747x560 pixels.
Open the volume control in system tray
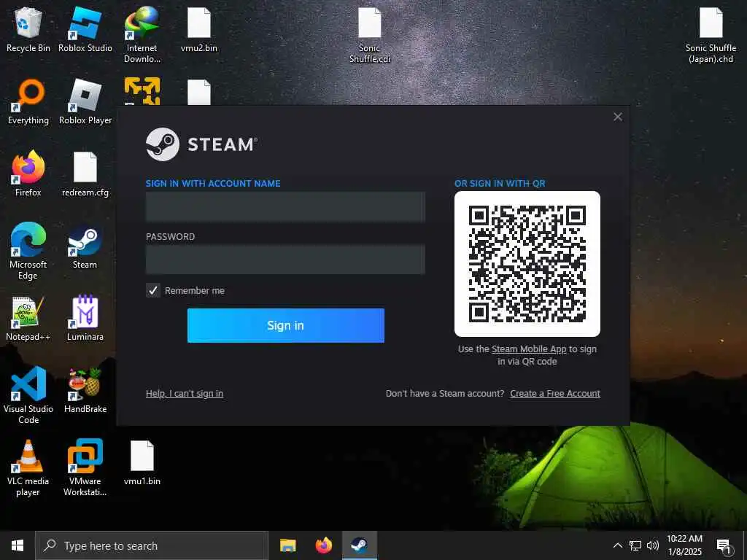pyautogui.click(x=653, y=545)
